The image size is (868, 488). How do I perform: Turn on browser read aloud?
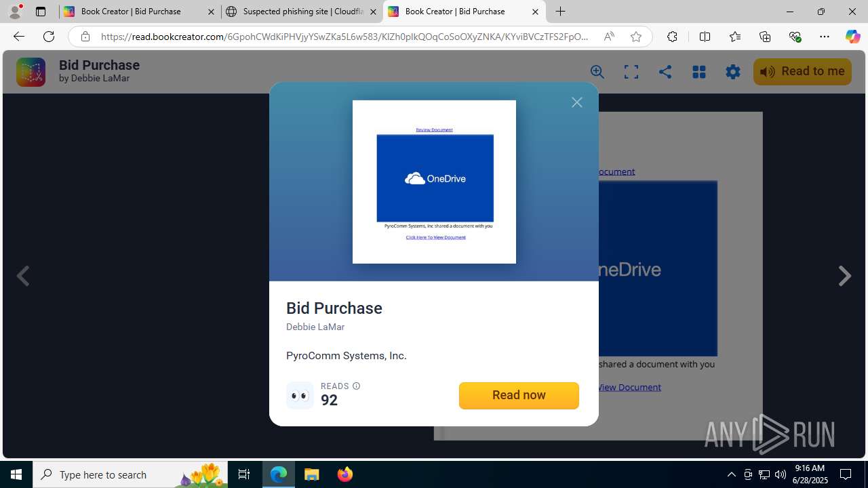pyautogui.click(x=609, y=37)
